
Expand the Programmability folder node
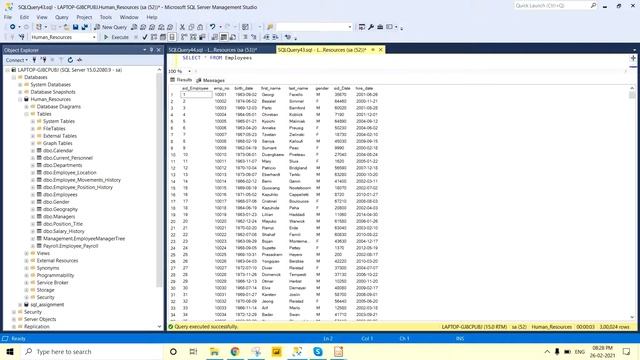[x=27, y=275]
